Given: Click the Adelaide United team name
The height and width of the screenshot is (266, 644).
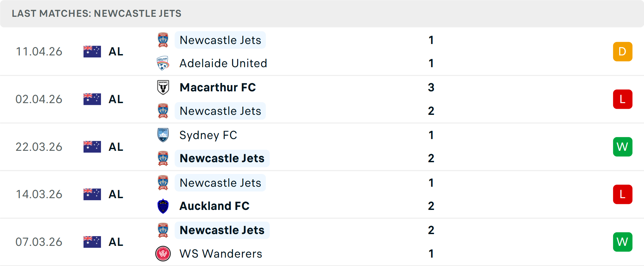Looking at the screenshot, I should click(x=223, y=63).
